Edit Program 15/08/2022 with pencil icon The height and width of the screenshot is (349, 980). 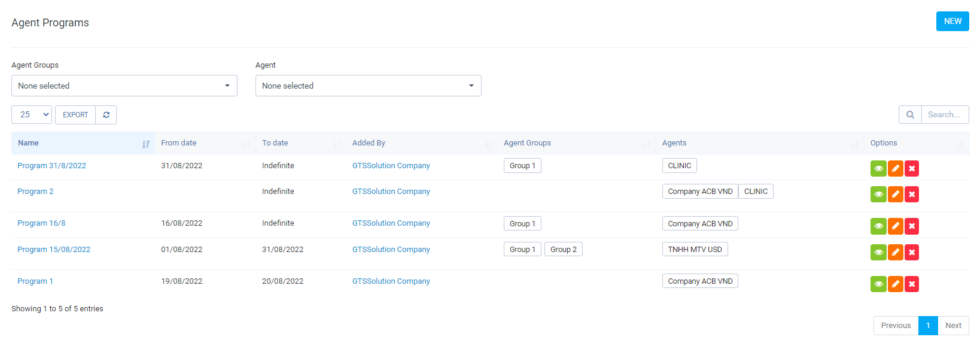tap(895, 253)
